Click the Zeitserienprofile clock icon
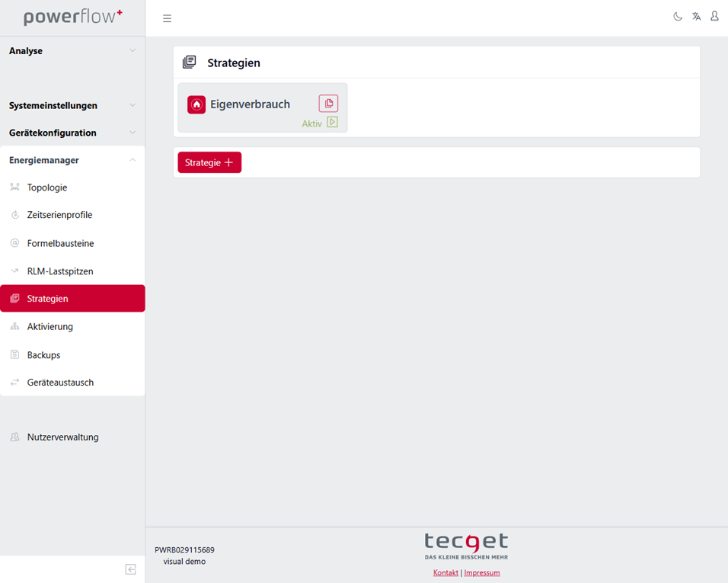The width and height of the screenshot is (728, 583). click(x=15, y=215)
